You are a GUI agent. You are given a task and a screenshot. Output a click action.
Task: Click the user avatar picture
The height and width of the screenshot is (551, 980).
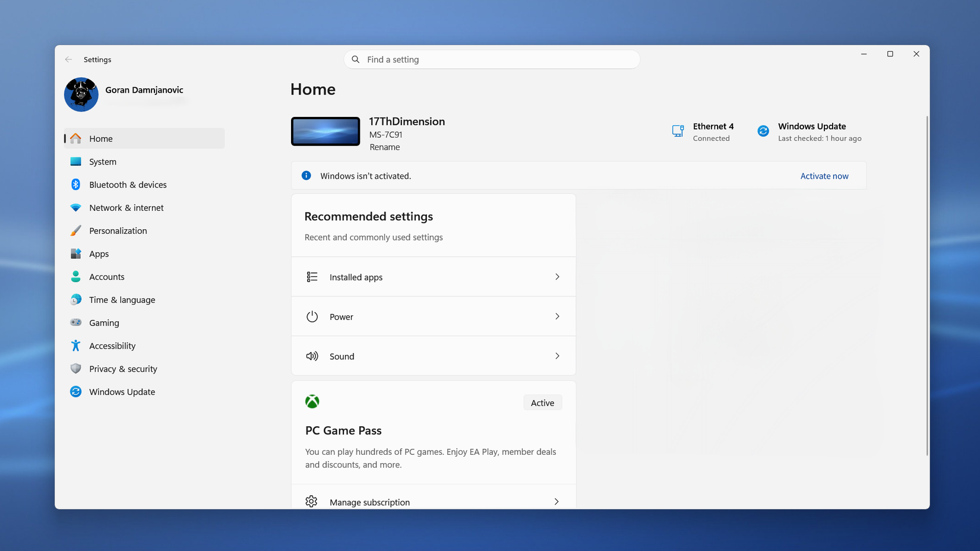pos(81,94)
